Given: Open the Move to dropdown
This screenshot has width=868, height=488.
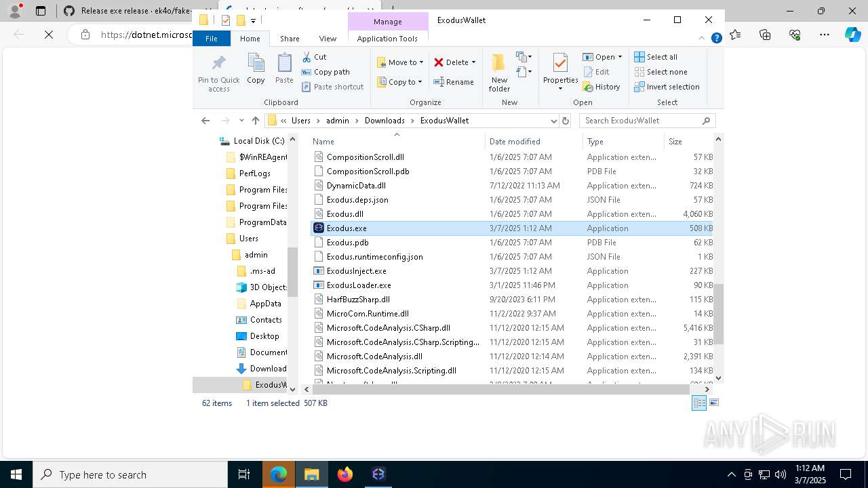Looking at the screenshot, I should (400, 62).
